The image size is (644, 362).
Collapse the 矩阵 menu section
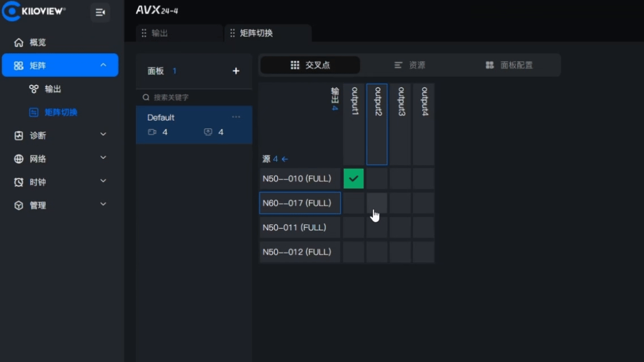[x=103, y=66]
